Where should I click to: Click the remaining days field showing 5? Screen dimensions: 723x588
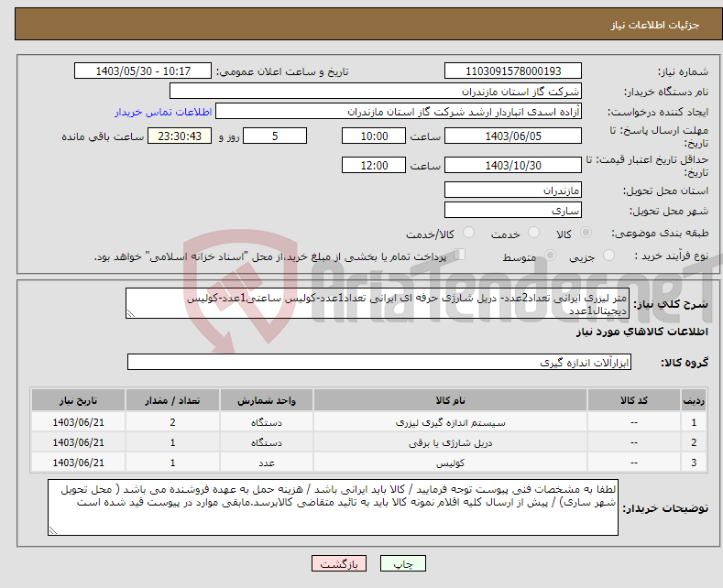pyautogui.click(x=275, y=136)
